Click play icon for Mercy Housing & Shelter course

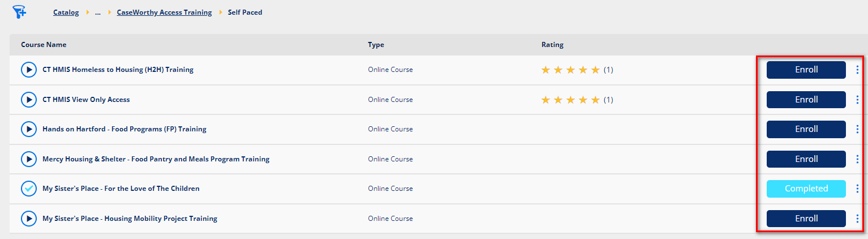coord(28,159)
